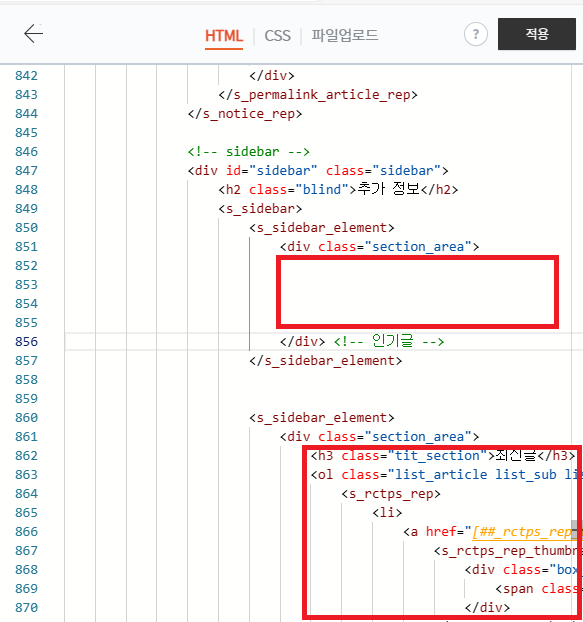Select line number 870
The width and height of the screenshot is (583, 622).
[x=26, y=608]
